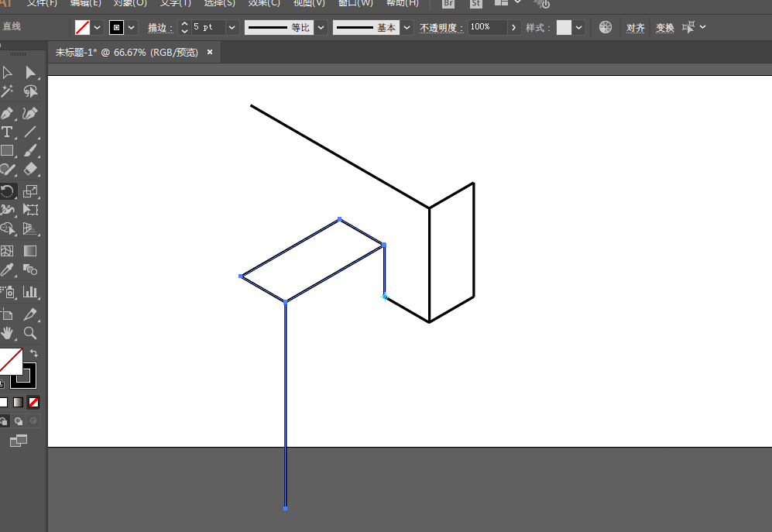
Task: Select the Warp/Width tool
Action: pyautogui.click(x=8, y=210)
